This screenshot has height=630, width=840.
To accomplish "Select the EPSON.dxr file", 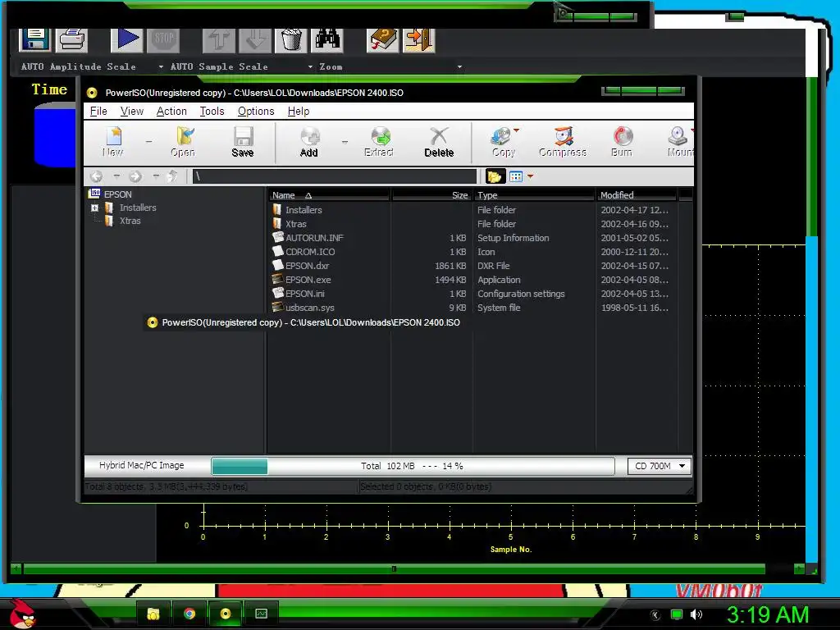I will point(308,266).
